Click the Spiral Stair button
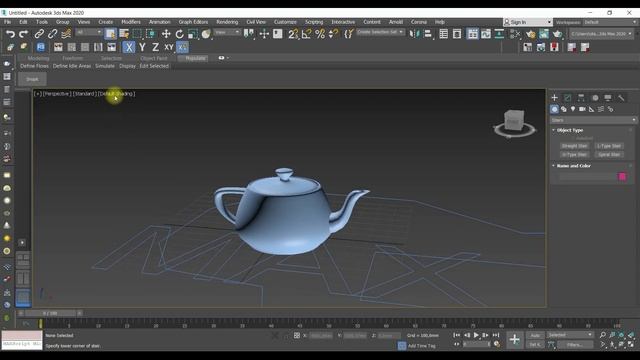This screenshot has height=360, width=640. click(609, 155)
